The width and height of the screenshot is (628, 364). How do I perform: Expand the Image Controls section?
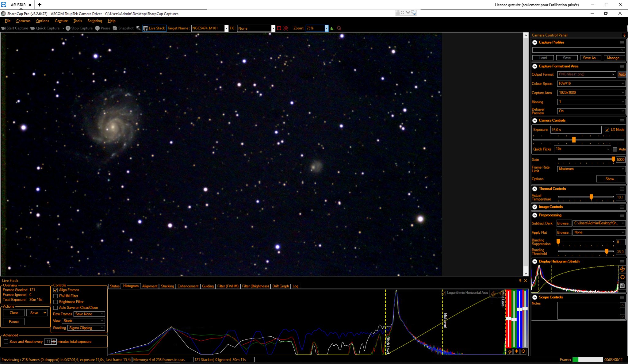pyautogui.click(x=535, y=207)
